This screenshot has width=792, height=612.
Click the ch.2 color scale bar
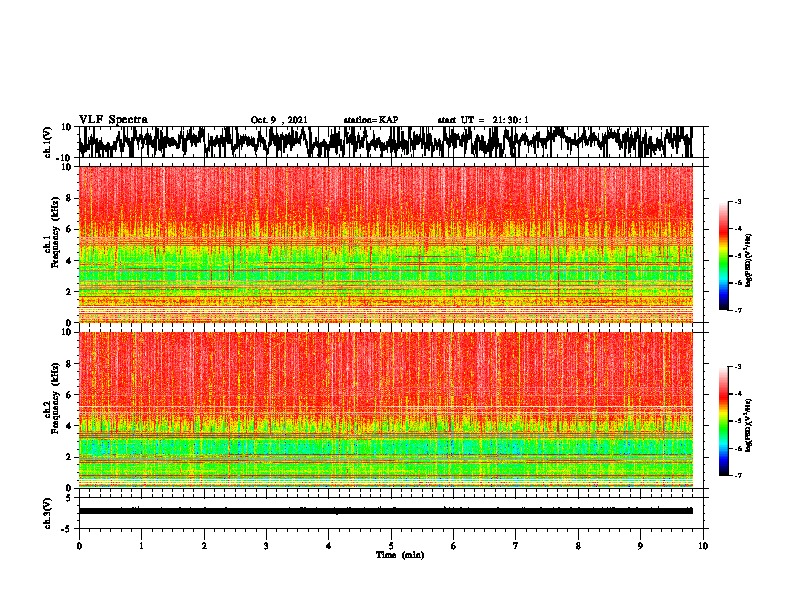[x=724, y=421]
